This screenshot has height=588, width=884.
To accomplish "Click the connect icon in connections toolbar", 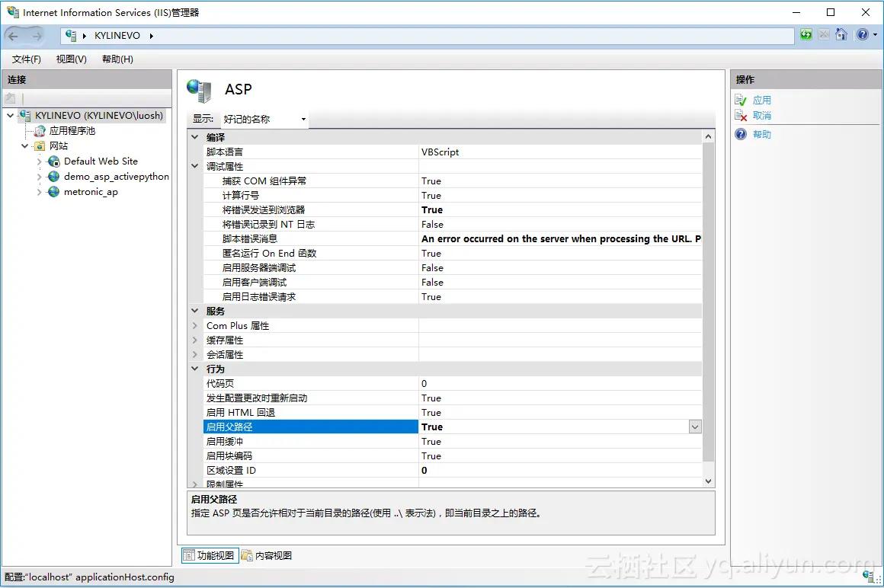I will [x=10, y=98].
